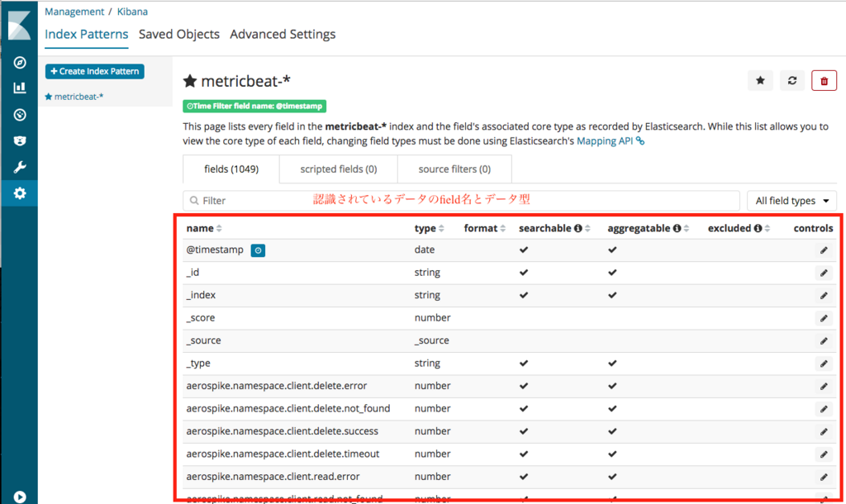Open Dev Tools wrench icon in sidebar
This screenshot has width=846, height=504.
coord(20,167)
